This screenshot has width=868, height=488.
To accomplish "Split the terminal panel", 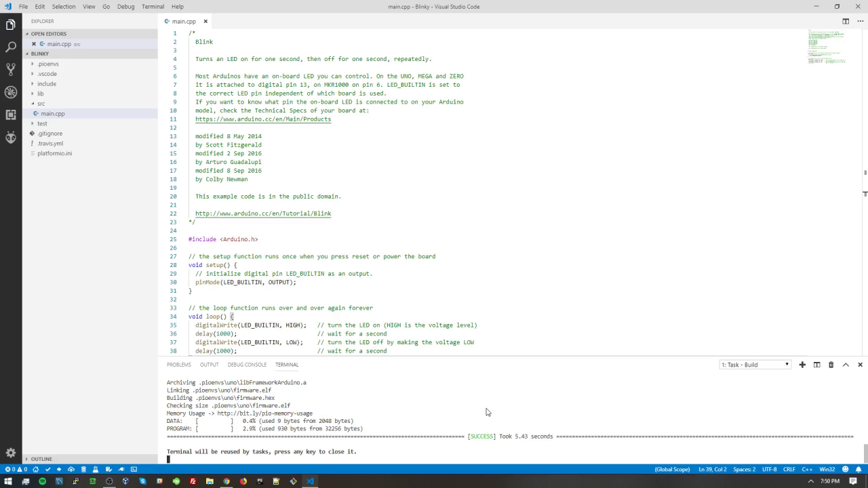I will point(816,365).
